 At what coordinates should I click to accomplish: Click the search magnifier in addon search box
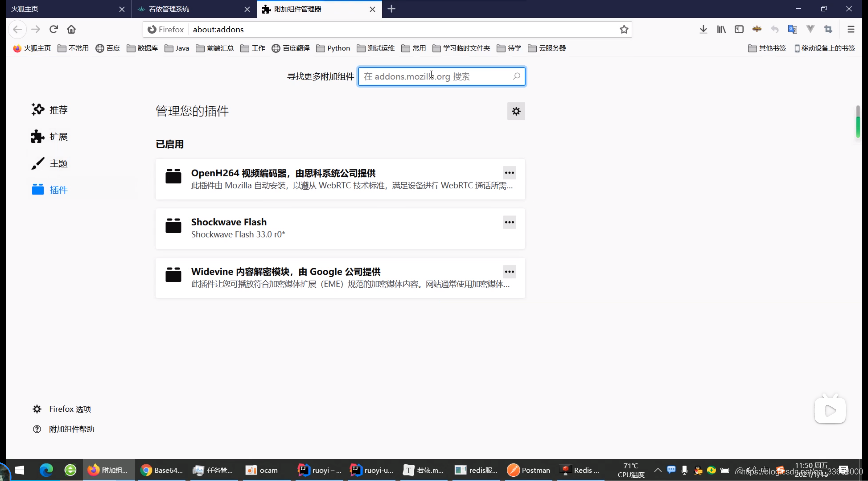pos(517,76)
